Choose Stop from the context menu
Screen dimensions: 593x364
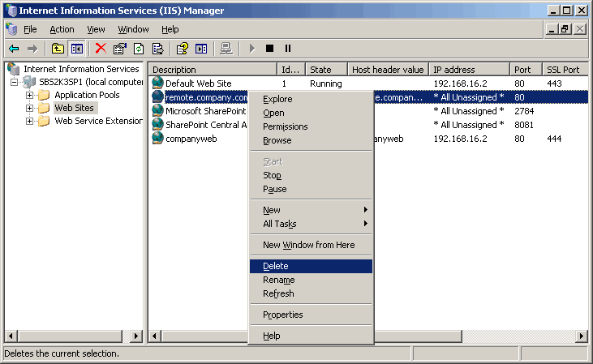tap(311, 175)
